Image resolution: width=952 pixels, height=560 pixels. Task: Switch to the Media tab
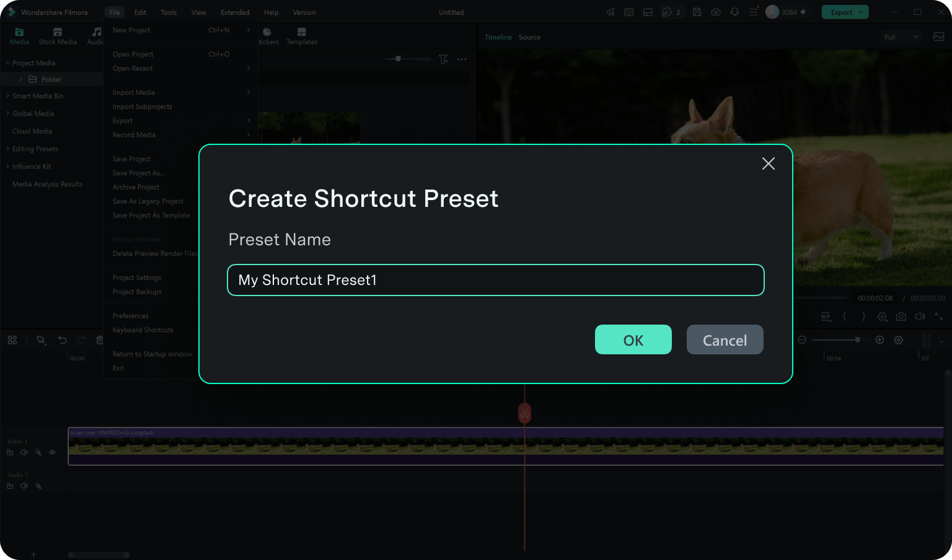19,37
